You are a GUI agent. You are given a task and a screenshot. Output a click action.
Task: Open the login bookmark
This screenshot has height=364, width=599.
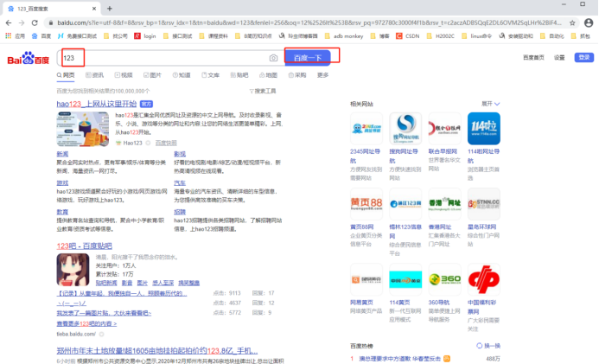(x=145, y=36)
